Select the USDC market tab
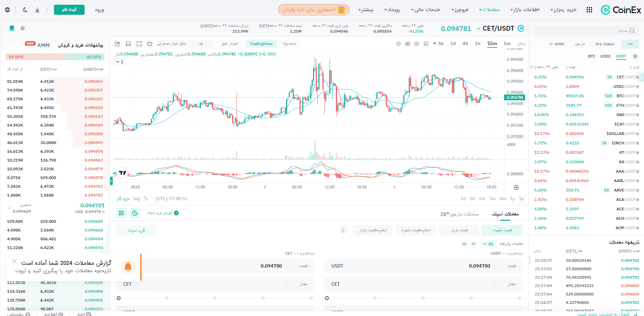 point(606,56)
